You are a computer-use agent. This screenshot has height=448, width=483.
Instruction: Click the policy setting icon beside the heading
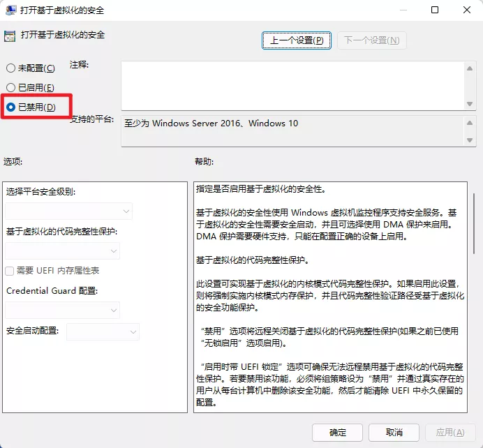tap(10, 36)
